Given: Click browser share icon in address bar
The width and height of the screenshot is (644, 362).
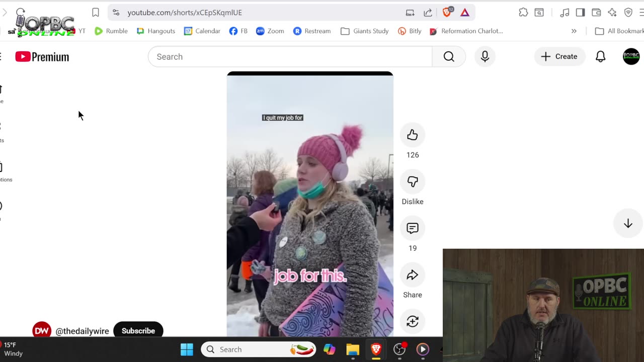Looking at the screenshot, I should (428, 13).
